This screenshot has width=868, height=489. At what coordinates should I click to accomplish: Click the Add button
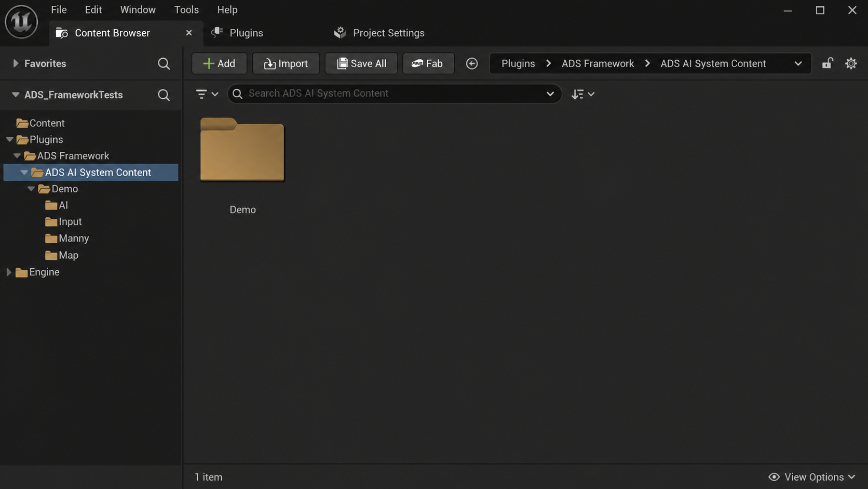pos(219,63)
